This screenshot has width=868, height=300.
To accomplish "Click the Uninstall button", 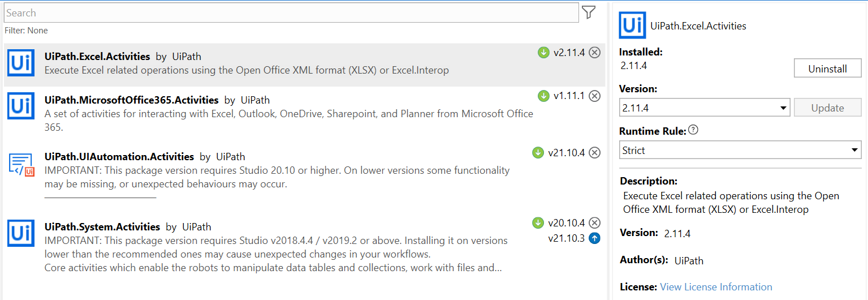I will 827,68.
